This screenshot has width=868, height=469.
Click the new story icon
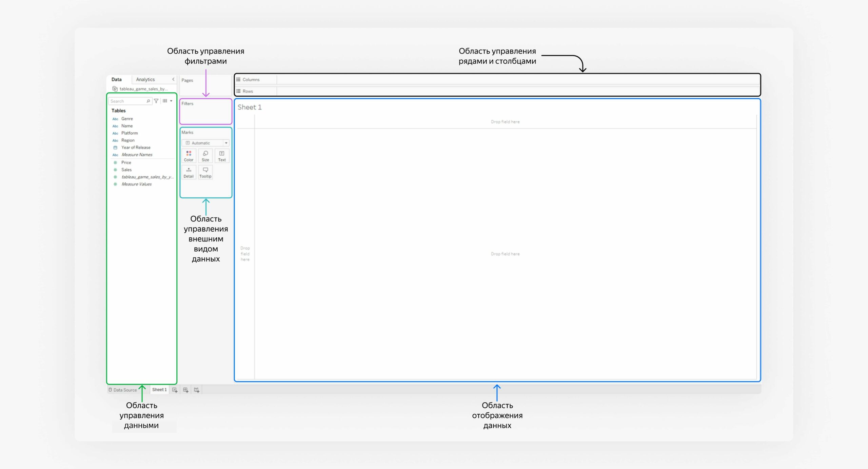197,390
